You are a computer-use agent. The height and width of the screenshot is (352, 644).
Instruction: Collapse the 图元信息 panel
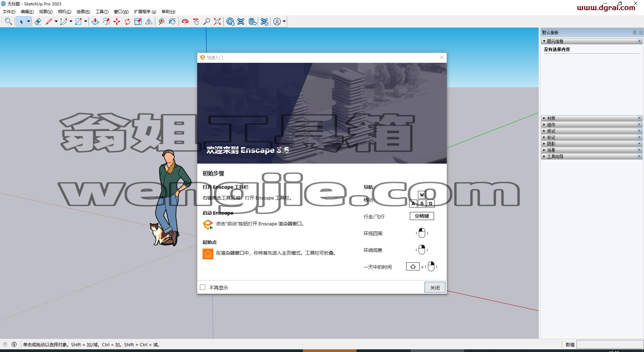[544, 41]
